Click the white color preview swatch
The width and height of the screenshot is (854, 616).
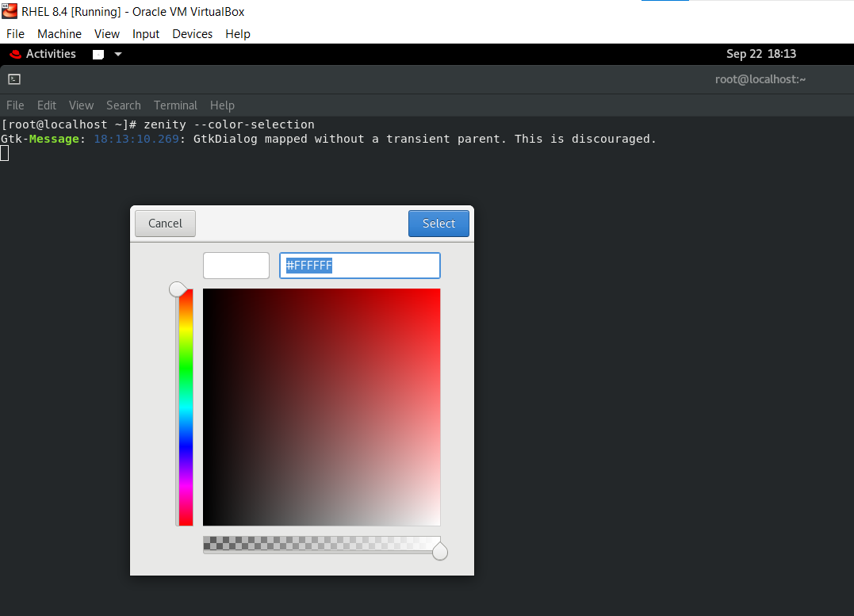pyautogui.click(x=236, y=265)
